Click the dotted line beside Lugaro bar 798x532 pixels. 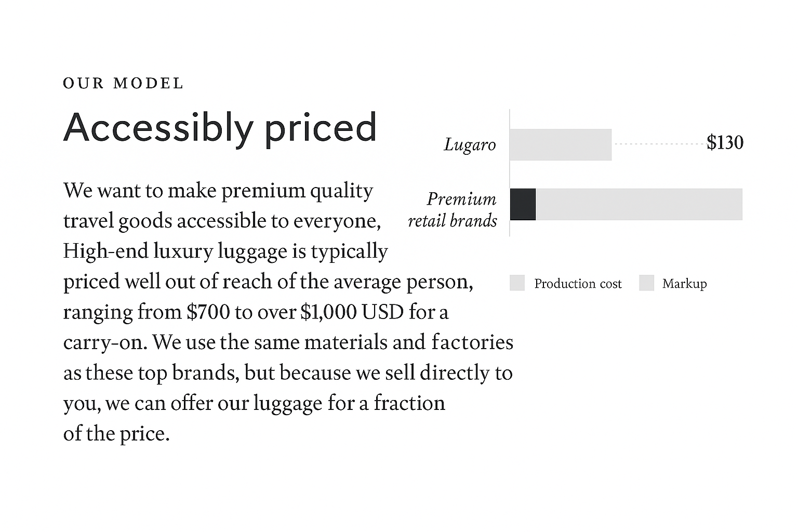tap(659, 144)
